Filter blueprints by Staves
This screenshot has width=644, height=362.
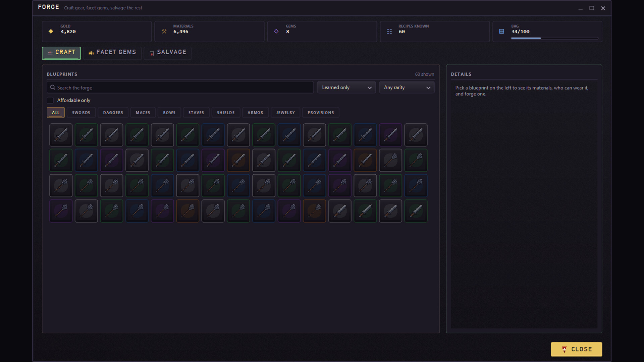tap(196, 113)
